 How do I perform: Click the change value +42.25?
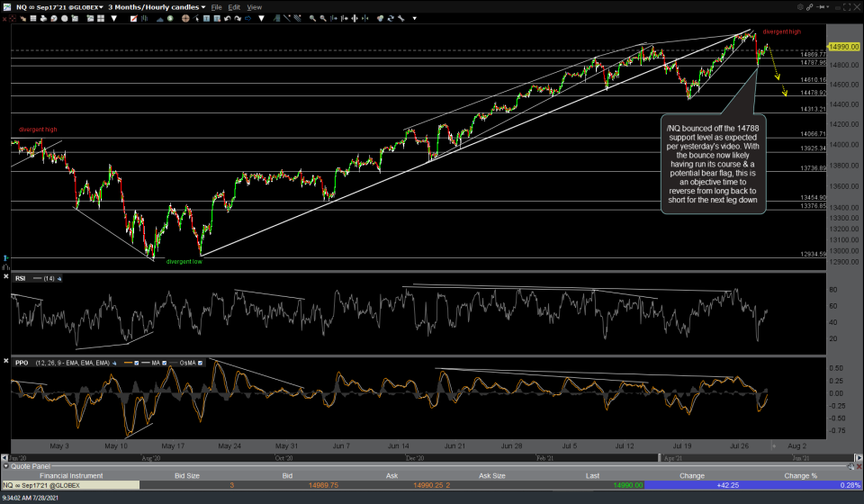727,485
